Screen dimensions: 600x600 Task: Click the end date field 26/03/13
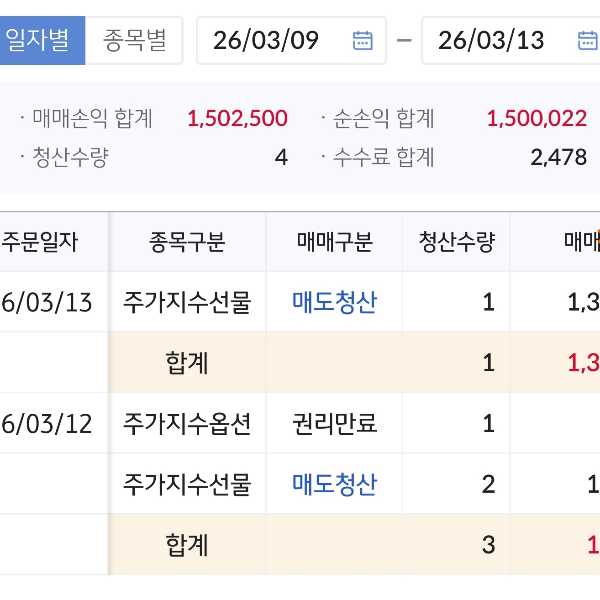[x=491, y=41]
